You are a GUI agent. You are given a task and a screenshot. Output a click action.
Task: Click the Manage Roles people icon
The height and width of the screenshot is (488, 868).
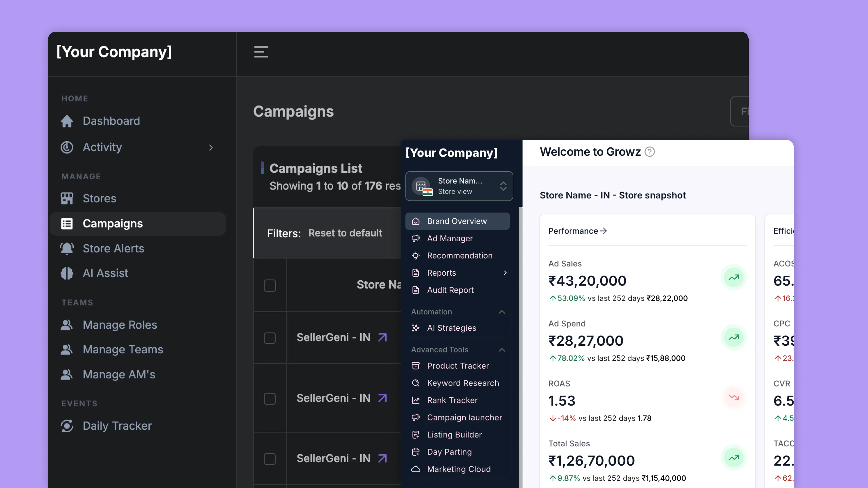(67, 325)
